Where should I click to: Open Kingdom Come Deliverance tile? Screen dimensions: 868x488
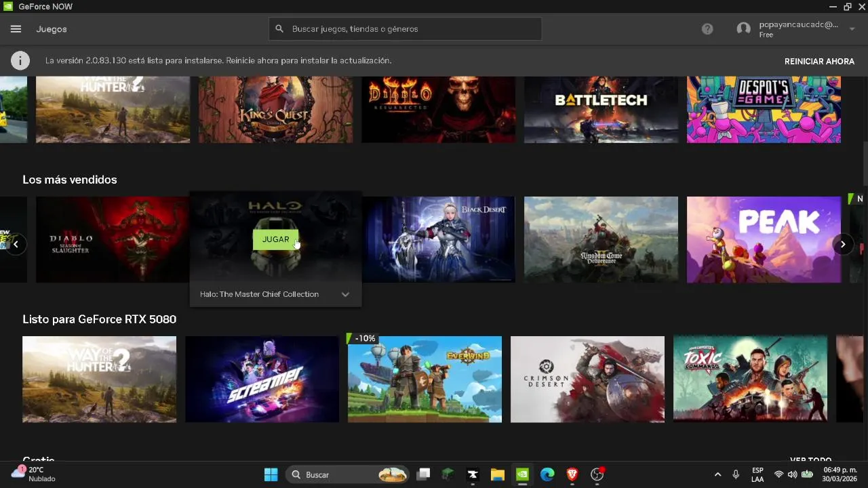601,239
